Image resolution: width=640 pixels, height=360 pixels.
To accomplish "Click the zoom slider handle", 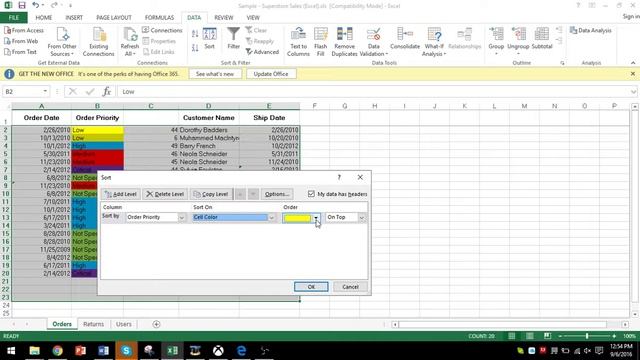I will pyautogui.click(x=587, y=336).
